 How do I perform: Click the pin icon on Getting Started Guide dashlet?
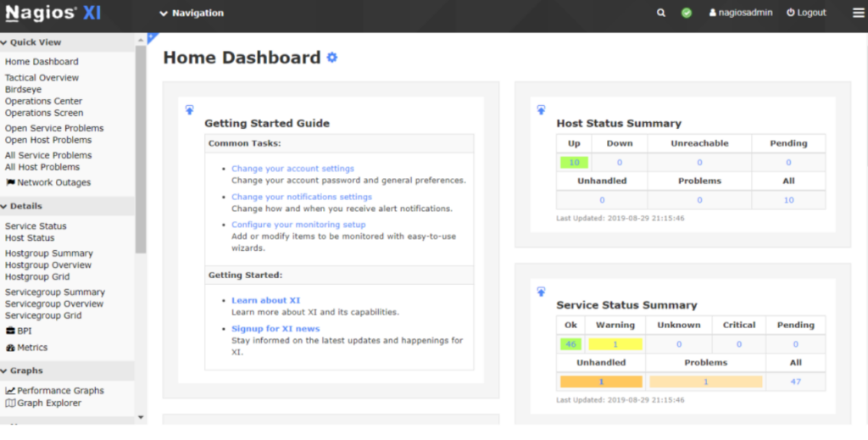(189, 109)
